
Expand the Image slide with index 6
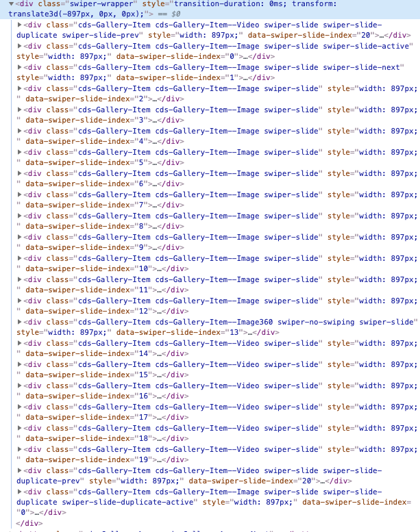tap(20, 173)
